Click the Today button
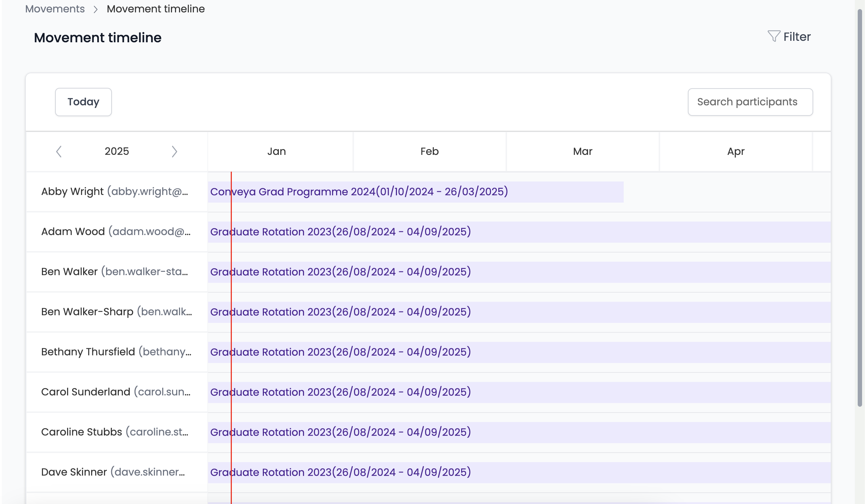 click(83, 102)
